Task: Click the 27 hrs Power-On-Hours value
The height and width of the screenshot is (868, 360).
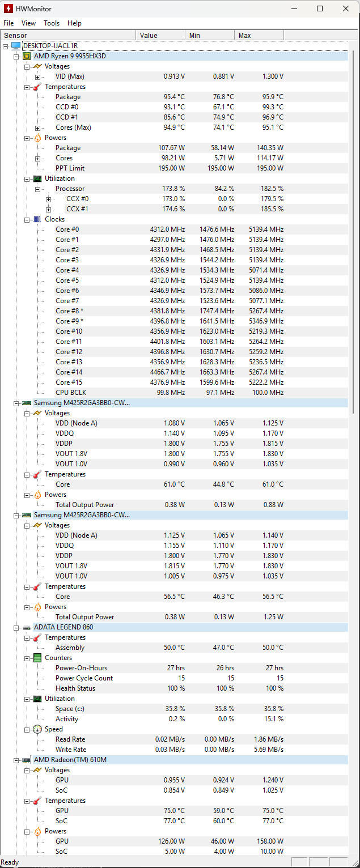Action: 176,668
